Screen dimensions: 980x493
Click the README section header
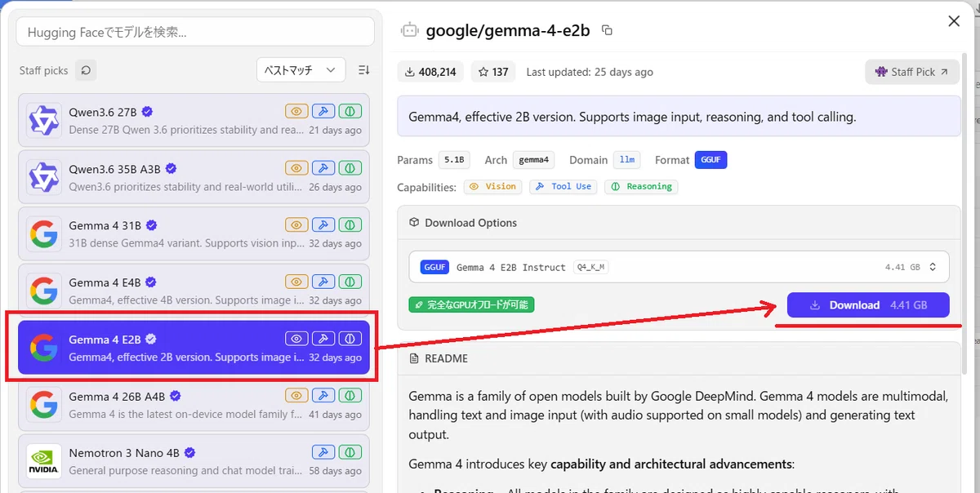679,358
